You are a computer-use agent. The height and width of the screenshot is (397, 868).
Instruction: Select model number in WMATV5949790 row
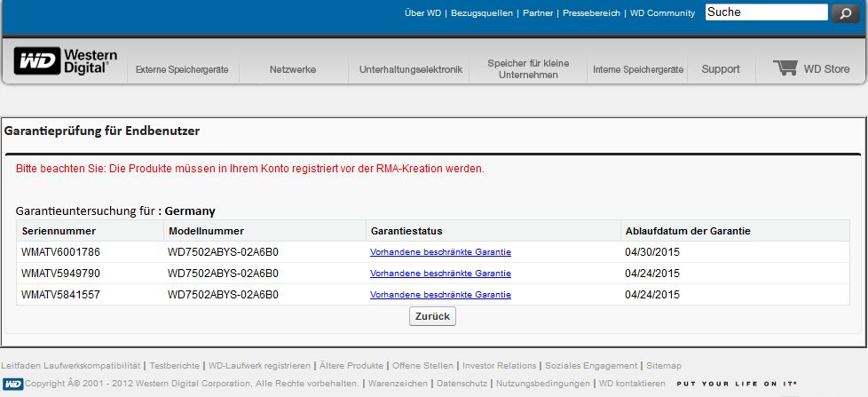(223, 274)
